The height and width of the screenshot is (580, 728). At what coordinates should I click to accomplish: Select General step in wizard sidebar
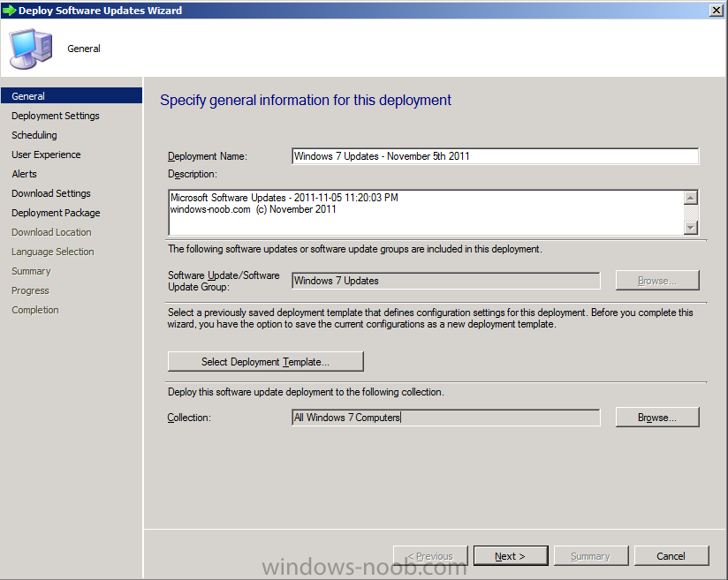72,96
